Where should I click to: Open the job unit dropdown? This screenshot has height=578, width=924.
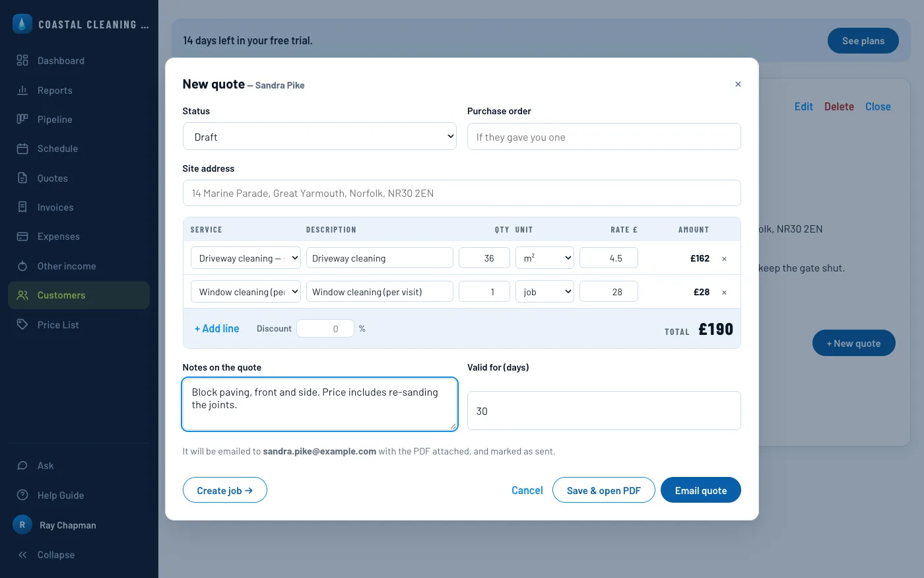tap(544, 292)
